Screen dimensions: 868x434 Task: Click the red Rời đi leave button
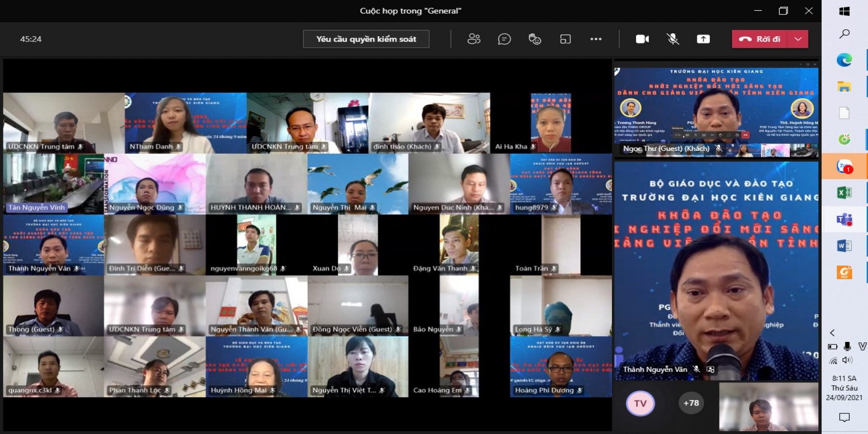pyautogui.click(x=759, y=39)
